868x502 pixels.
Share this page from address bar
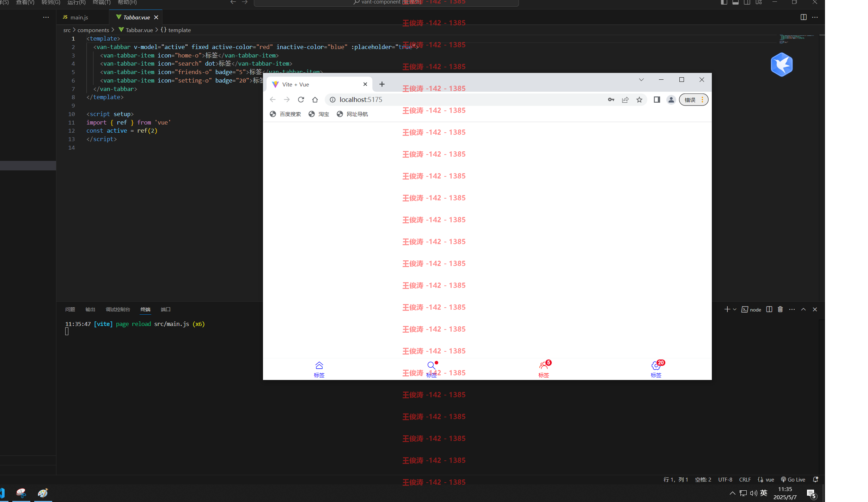pyautogui.click(x=625, y=100)
